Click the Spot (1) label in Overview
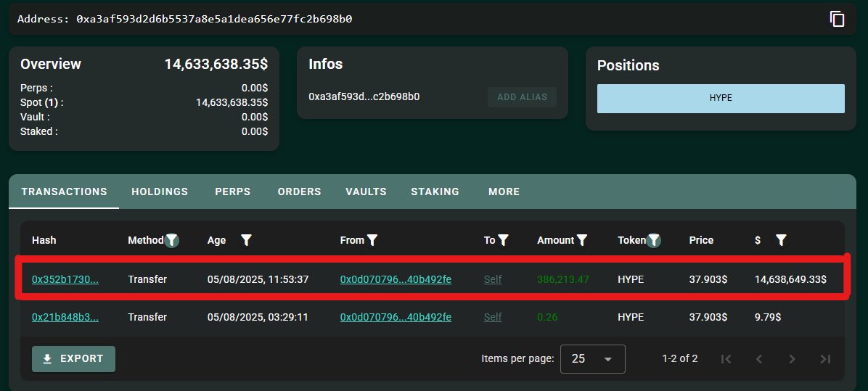Screen dimensions: 868x391 click(42, 102)
